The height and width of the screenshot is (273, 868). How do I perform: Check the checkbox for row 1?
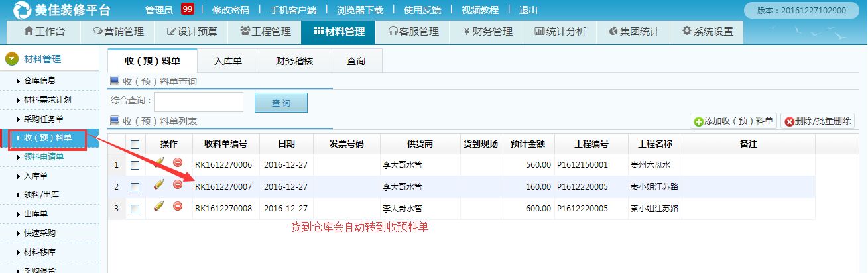pos(135,165)
